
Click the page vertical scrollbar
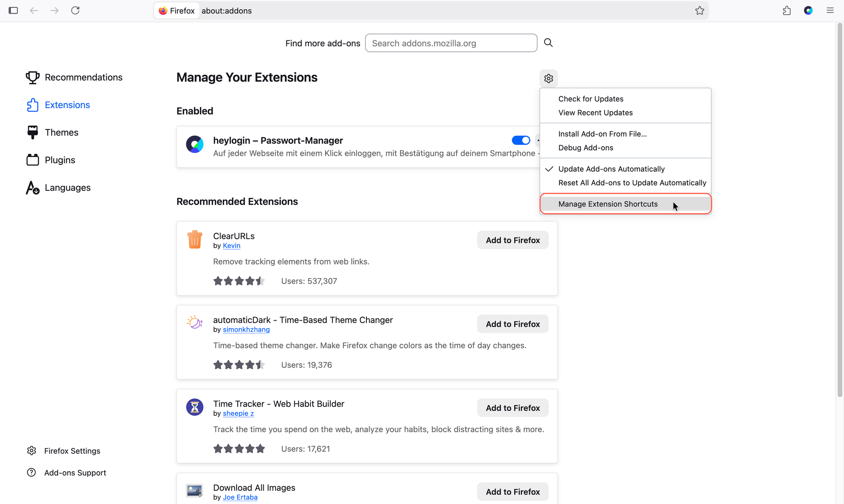(x=840, y=210)
